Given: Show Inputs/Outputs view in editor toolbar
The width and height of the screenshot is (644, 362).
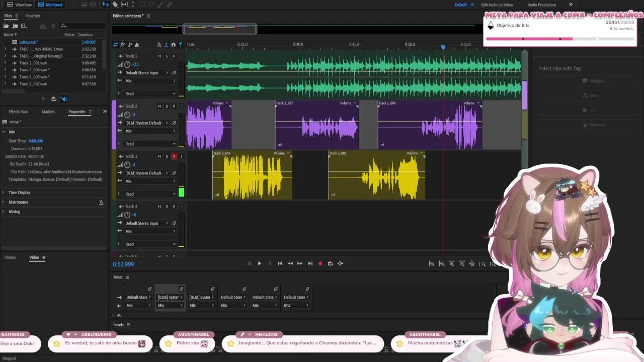Looking at the screenshot, I should click(115, 45).
